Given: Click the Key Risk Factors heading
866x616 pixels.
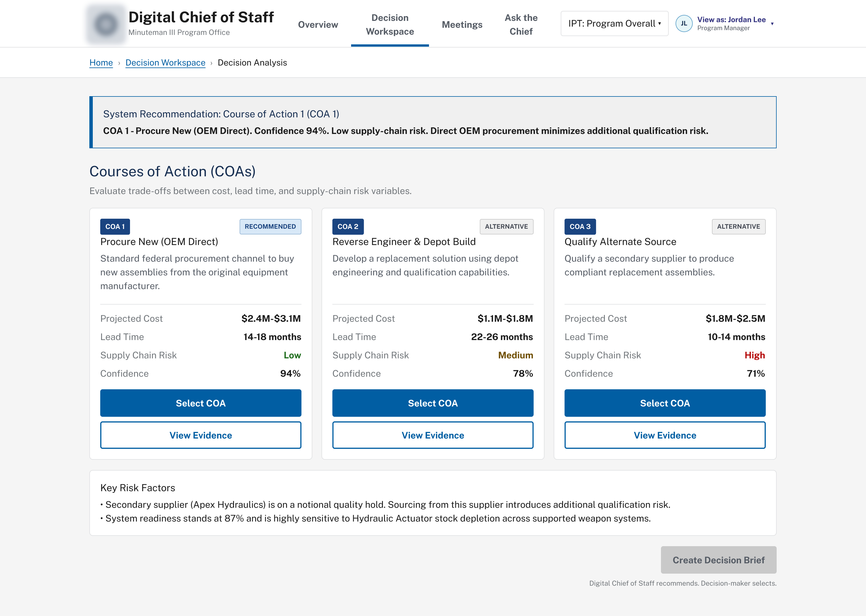Looking at the screenshot, I should pos(138,488).
